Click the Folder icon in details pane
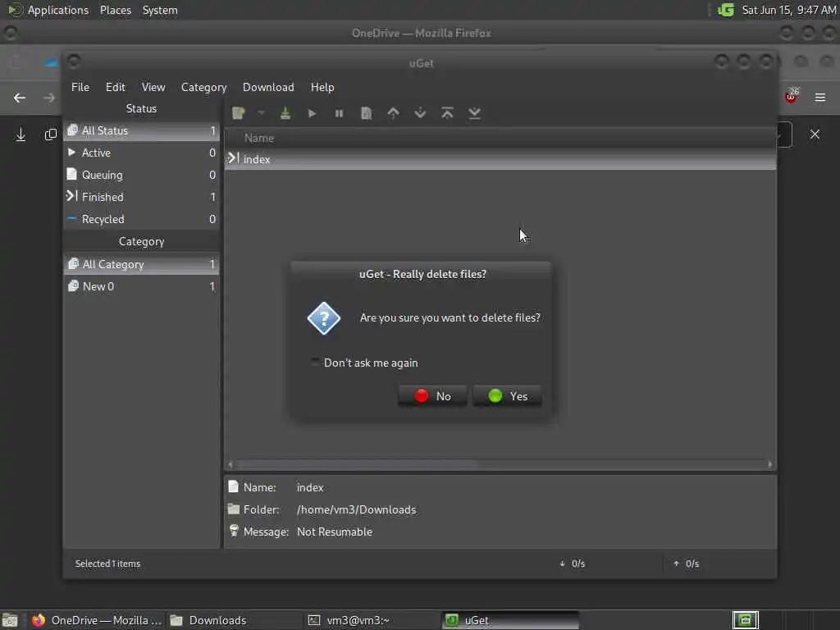This screenshot has width=840, height=630. point(233,509)
